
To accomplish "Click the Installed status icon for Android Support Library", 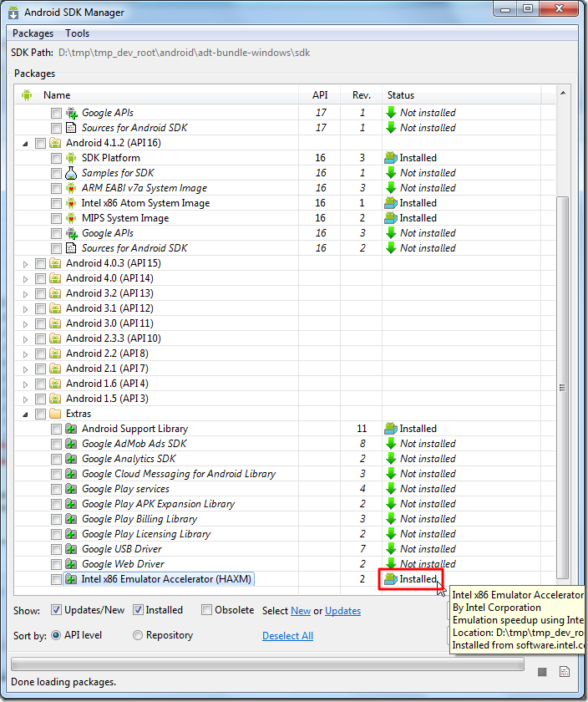I will [391, 429].
